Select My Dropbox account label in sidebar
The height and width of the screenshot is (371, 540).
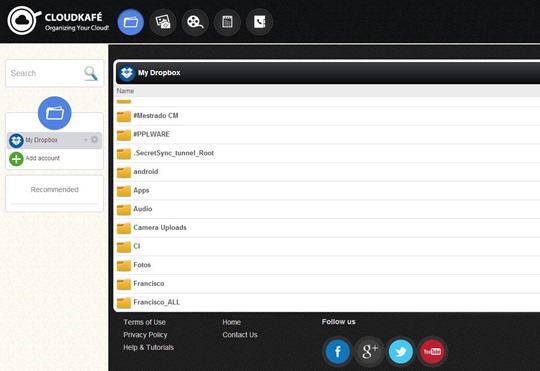(x=41, y=140)
